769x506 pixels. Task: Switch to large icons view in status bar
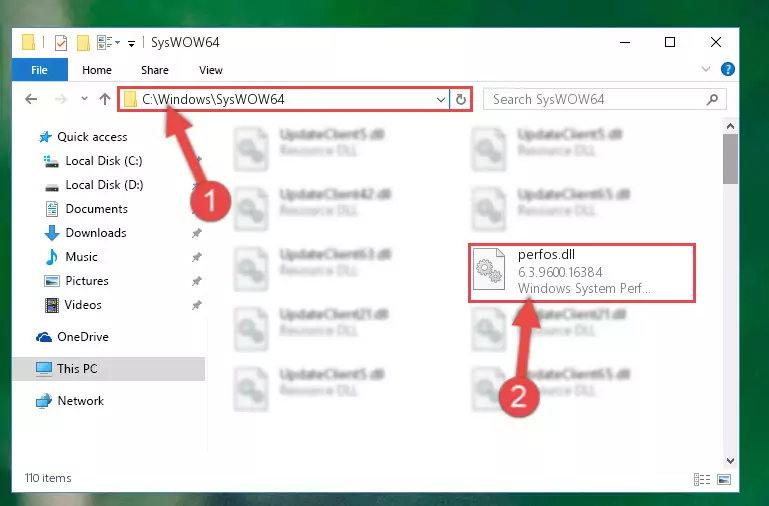click(724, 479)
